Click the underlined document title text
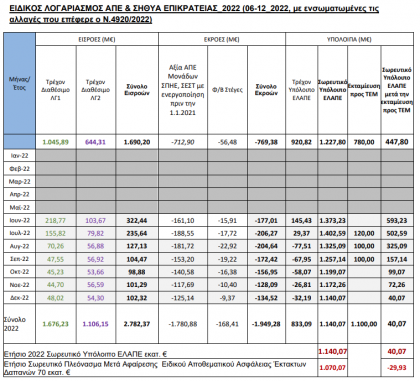Image resolution: width=420 pixels, height=381 pixels. pyautogui.click(x=194, y=14)
